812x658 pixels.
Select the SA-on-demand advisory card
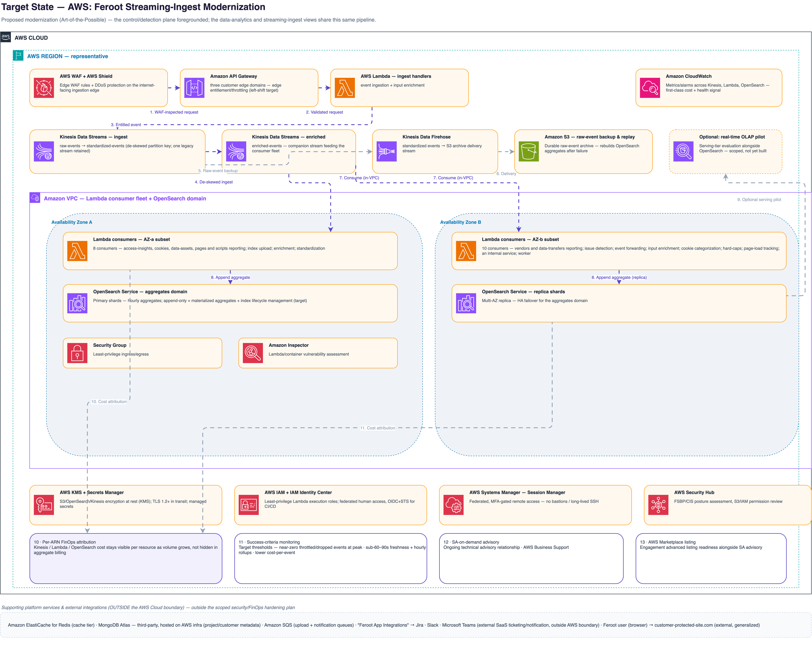pyautogui.click(x=531, y=559)
